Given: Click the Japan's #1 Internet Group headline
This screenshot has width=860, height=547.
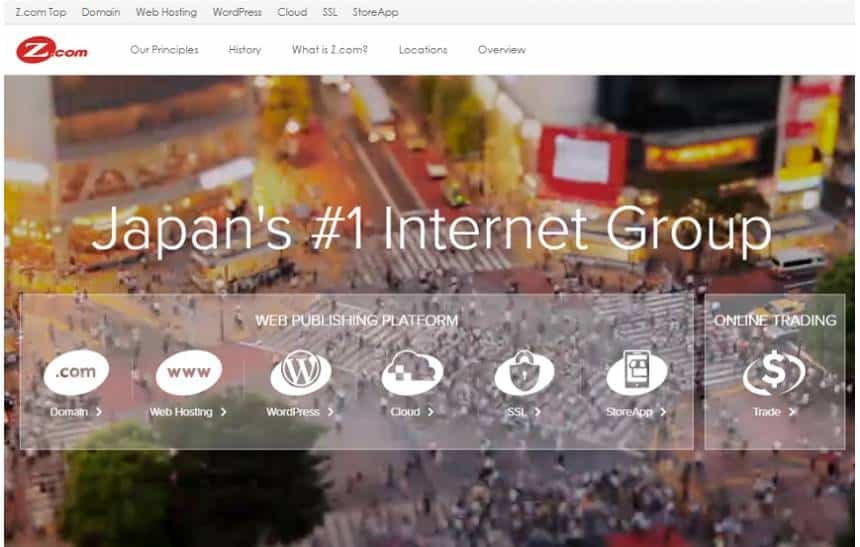Looking at the screenshot, I should [432, 229].
